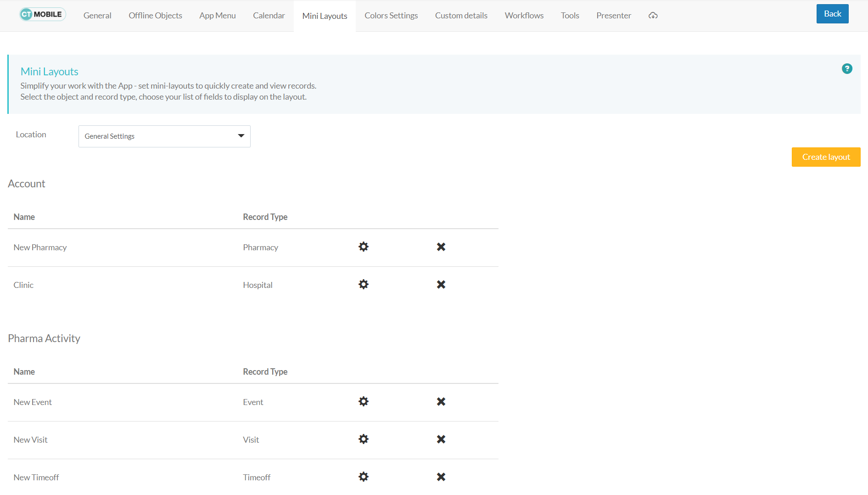The width and height of the screenshot is (868, 495).
Task: Switch to the Workflows tab
Action: point(524,15)
